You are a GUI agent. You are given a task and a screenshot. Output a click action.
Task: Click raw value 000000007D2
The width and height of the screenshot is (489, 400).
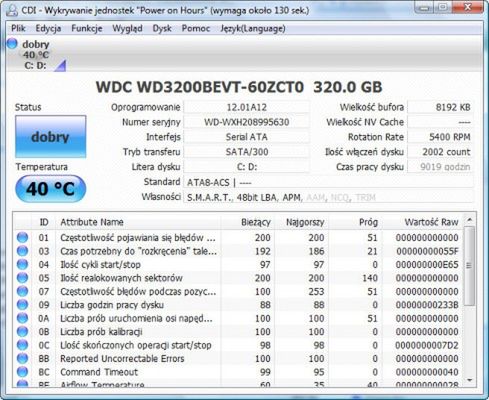coord(427,345)
